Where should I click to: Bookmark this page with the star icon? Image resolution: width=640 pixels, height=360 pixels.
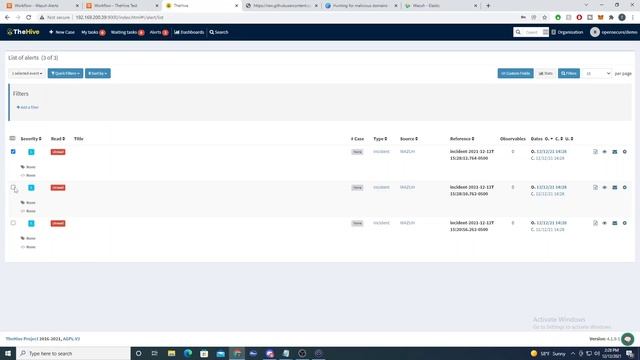click(x=544, y=18)
